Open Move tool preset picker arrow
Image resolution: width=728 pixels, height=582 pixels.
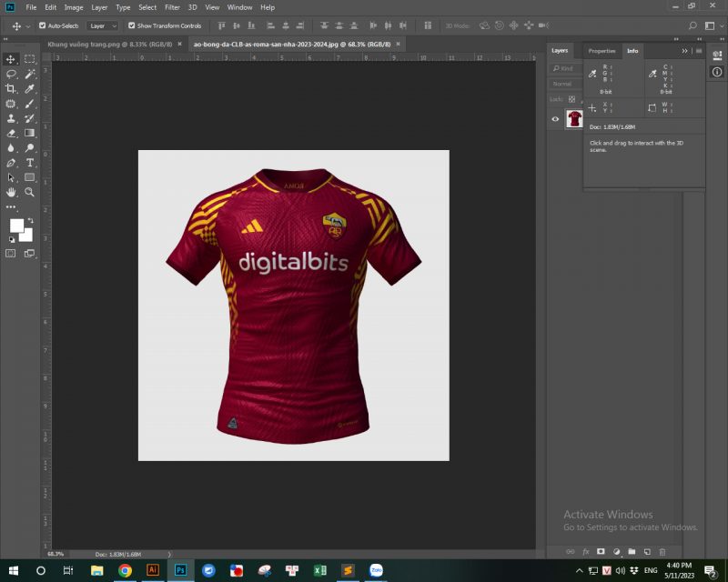[x=28, y=26]
